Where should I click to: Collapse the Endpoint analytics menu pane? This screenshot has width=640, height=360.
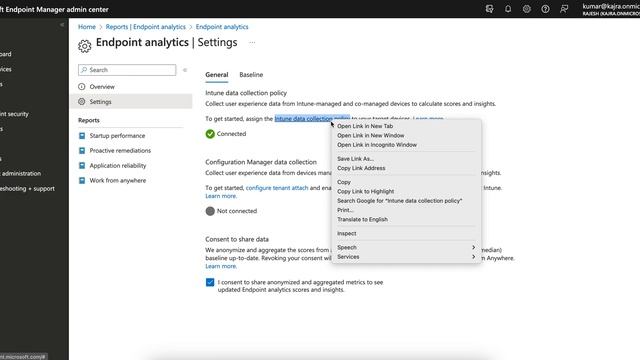click(185, 70)
